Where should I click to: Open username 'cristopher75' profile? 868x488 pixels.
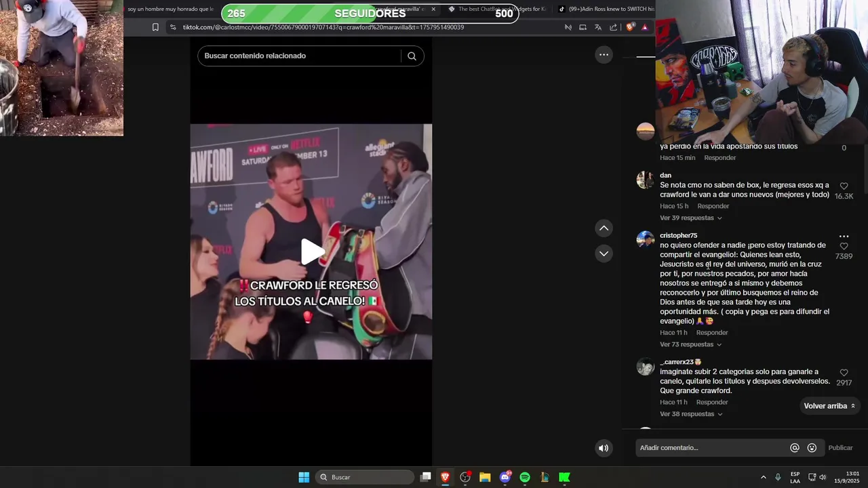[678, 236]
